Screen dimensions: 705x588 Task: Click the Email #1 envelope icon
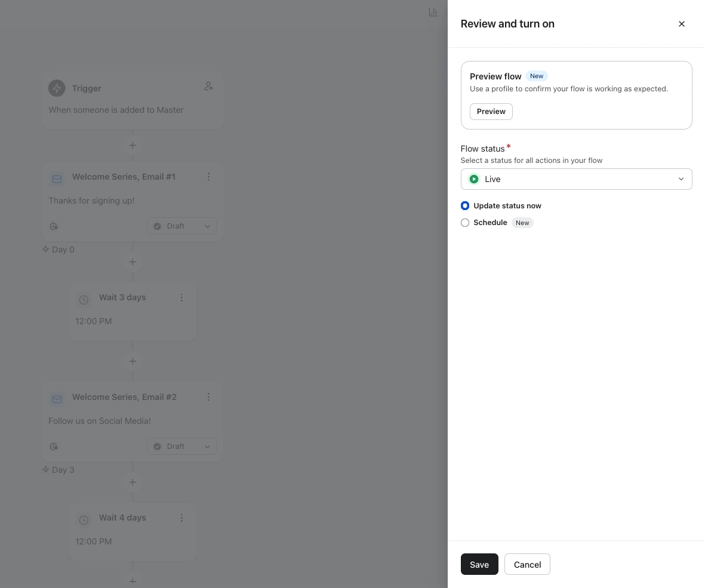click(x=57, y=179)
